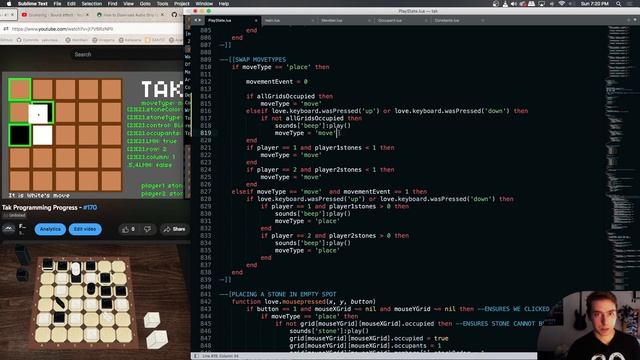
Task: Open the File menu
Action: pyautogui.click(x=58, y=4)
